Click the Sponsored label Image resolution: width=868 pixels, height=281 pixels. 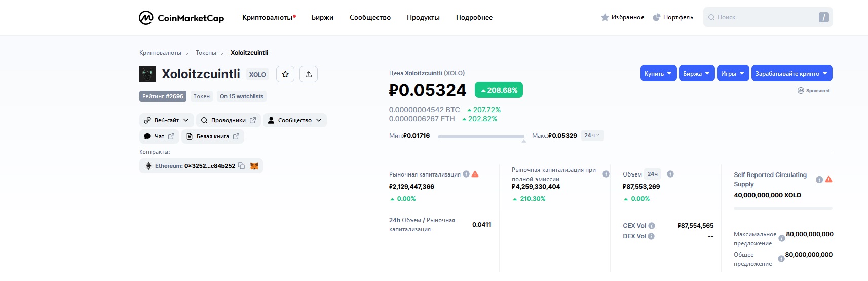(x=813, y=91)
